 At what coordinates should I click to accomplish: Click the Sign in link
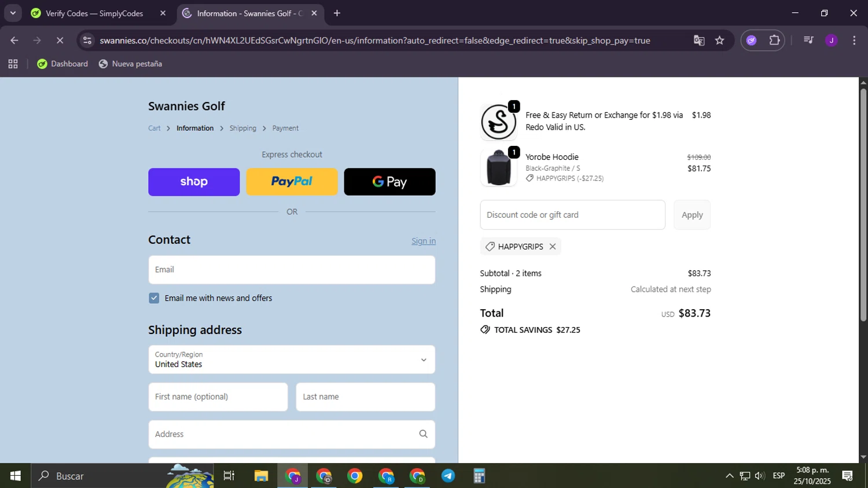pyautogui.click(x=424, y=241)
